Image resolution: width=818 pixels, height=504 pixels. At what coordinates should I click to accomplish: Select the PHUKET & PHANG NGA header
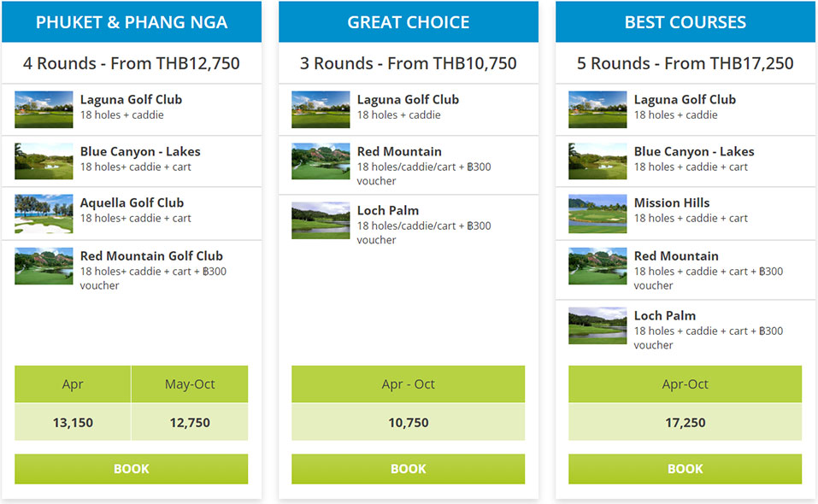(x=132, y=22)
